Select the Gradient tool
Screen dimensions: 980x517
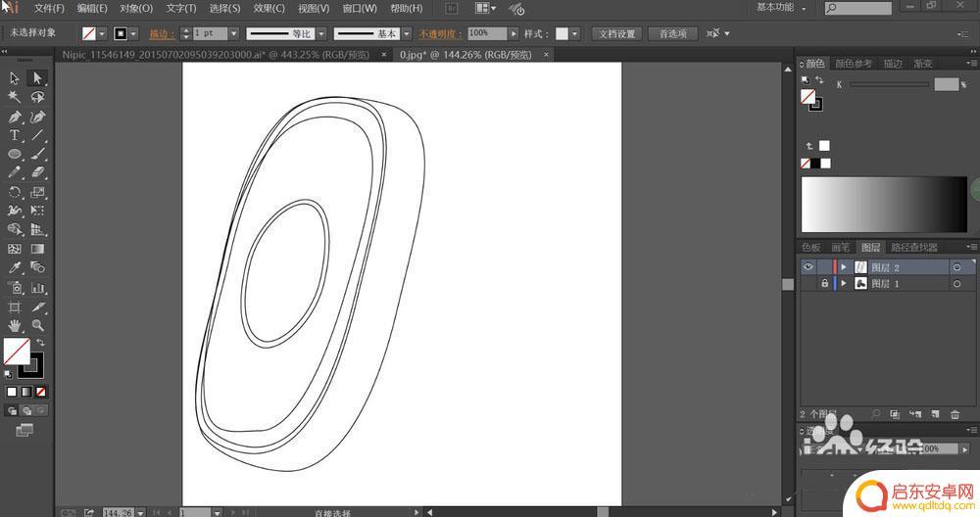(x=37, y=249)
